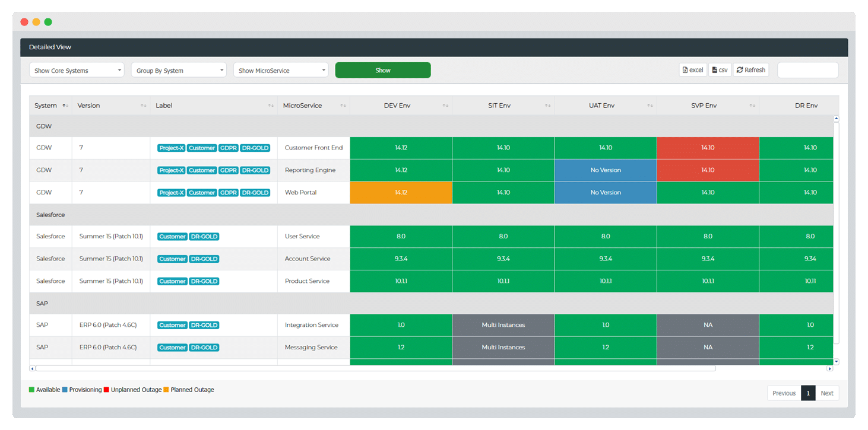The width and height of the screenshot is (868, 430).
Task: Click DR-GOLD label in Web Portal row
Action: click(x=255, y=193)
